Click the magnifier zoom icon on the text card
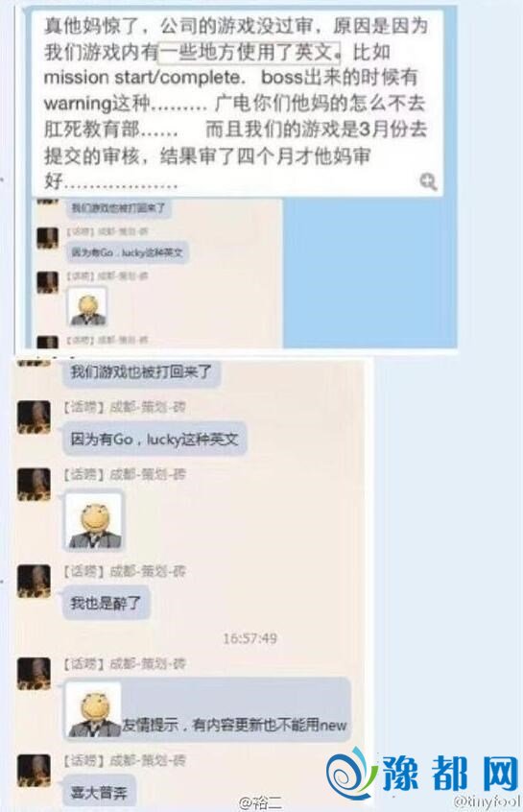The image size is (523, 812). [428, 181]
